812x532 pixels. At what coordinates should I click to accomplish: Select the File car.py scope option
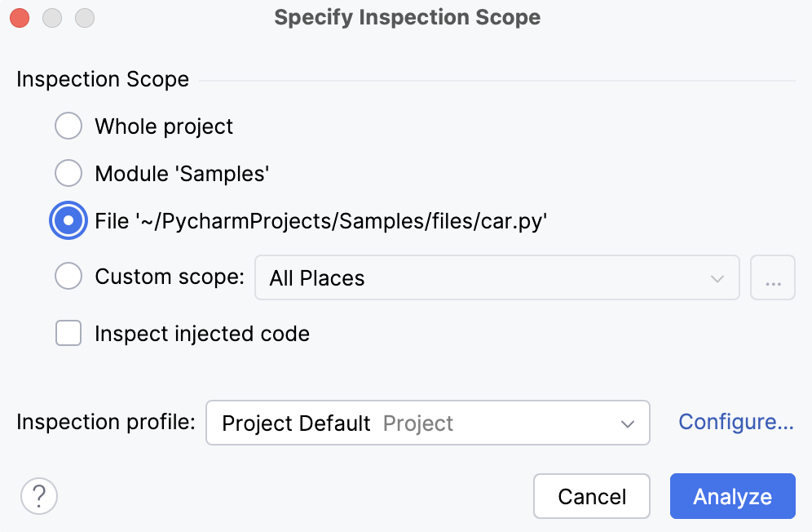point(68,220)
